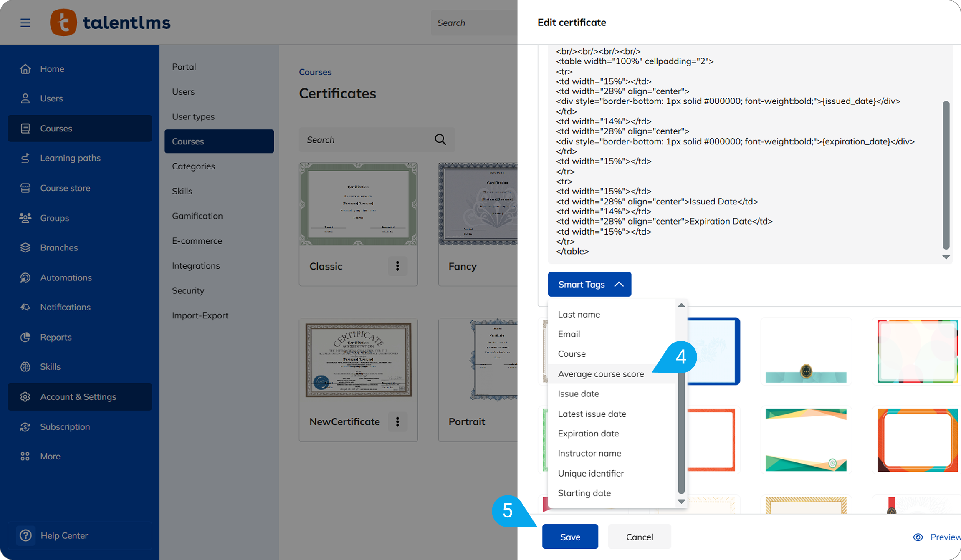The image size is (961, 560).
Task: Click the Help Center question mark icon
Action: pos(25,535)
